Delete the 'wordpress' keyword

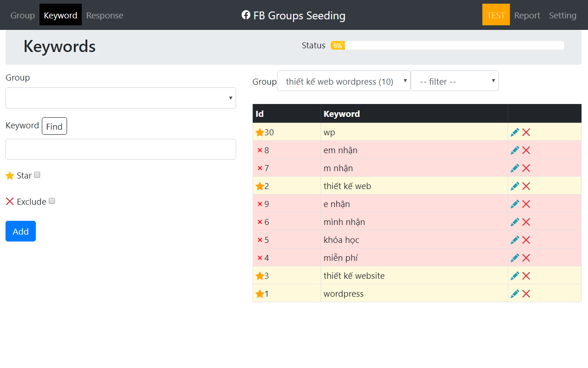(x=526, y=293)
